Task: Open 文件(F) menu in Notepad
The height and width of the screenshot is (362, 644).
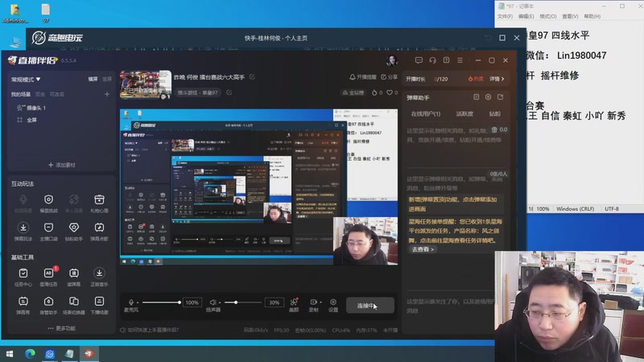Action: pos(505,16)
